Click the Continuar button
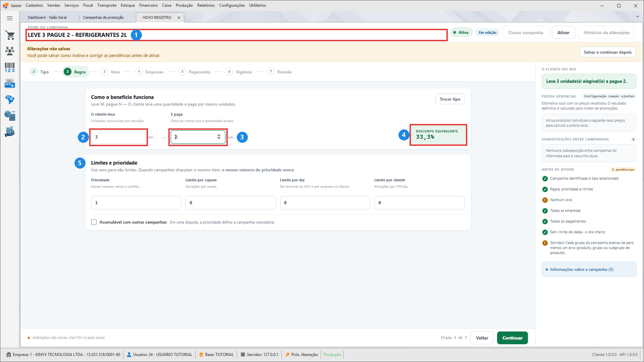 pos(512,338)
